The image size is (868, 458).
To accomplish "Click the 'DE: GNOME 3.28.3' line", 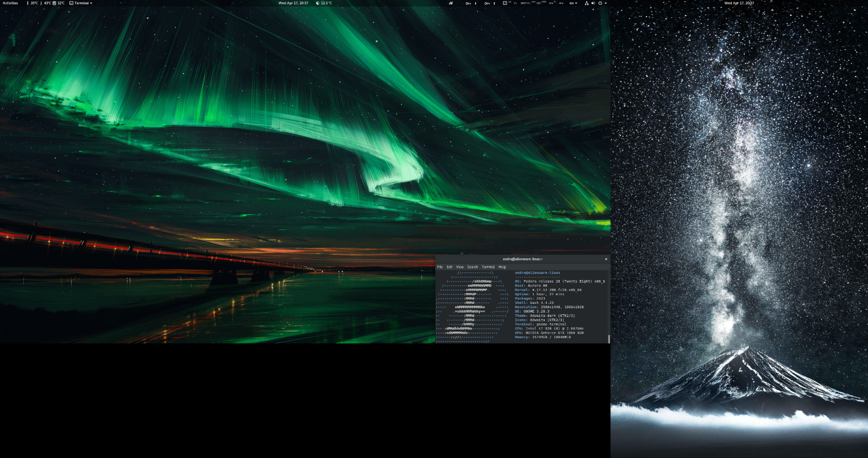I will [x=532, y=311].
